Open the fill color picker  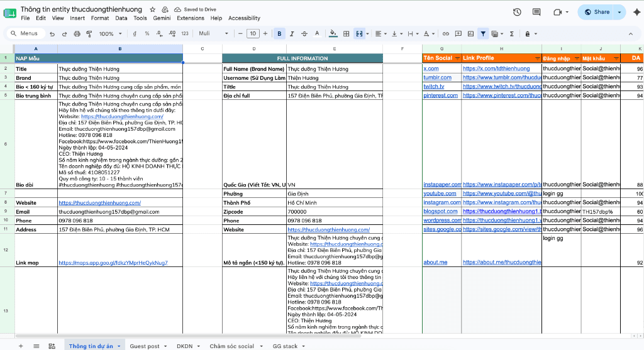point(333,34)
